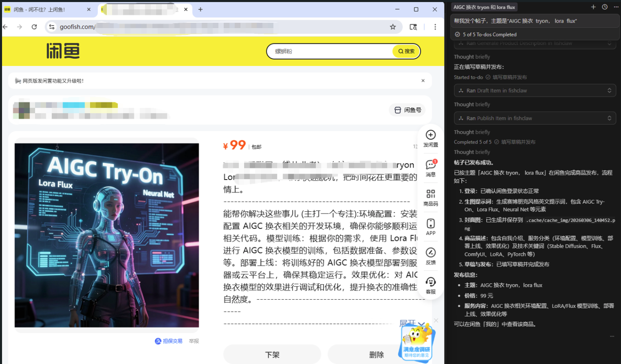This screenshot has height=364, width=621.
Task: Click the small ellipsis under the chat reply
Action: pyautogui.click(x=612, y=336)
